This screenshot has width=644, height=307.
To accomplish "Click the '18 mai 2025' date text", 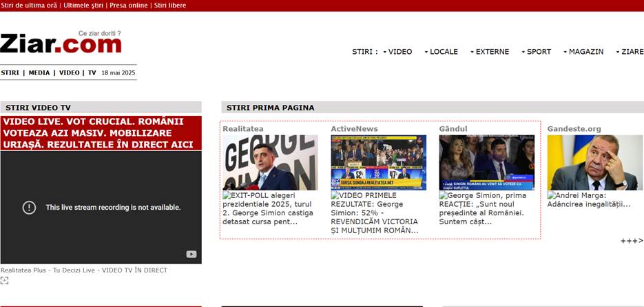I will pos(118,73).
